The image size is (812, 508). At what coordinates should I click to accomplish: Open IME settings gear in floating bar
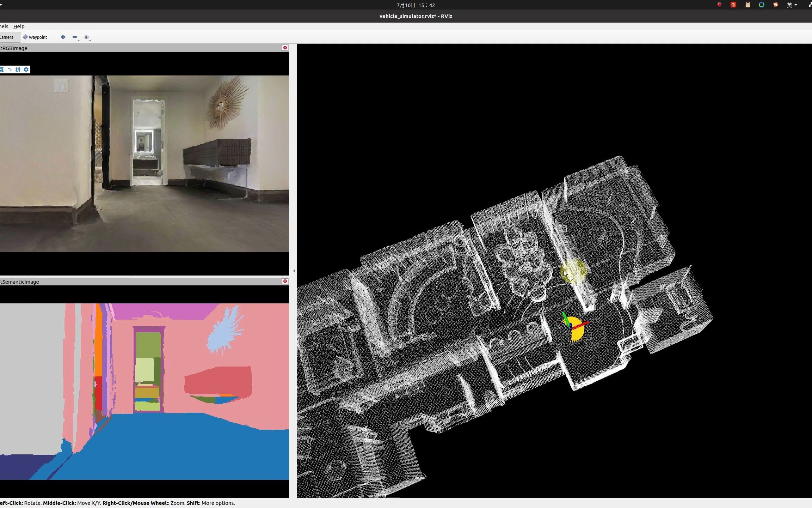(26, 69)
